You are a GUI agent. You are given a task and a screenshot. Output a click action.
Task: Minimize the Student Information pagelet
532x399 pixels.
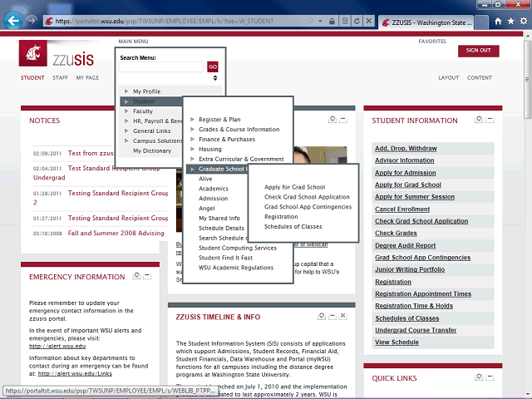coord(490,120)
